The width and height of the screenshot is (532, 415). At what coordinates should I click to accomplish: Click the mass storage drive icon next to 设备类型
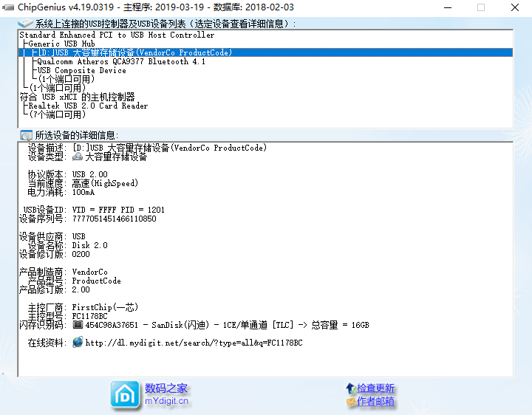(x=78, y=157)
